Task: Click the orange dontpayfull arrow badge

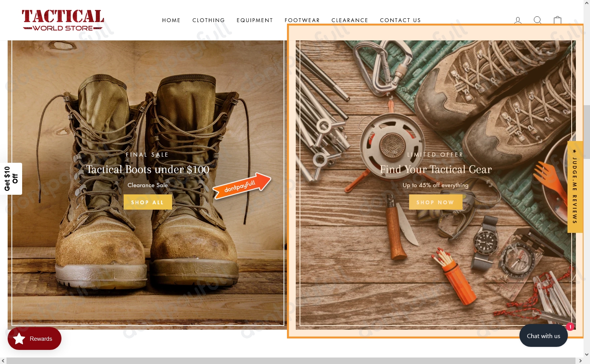Action: 241,186
